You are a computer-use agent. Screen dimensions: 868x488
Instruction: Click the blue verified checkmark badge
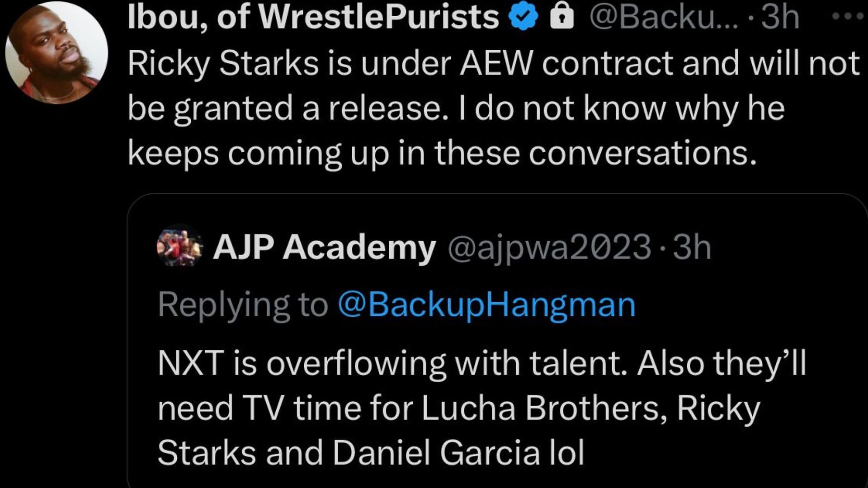click(524, 17)
